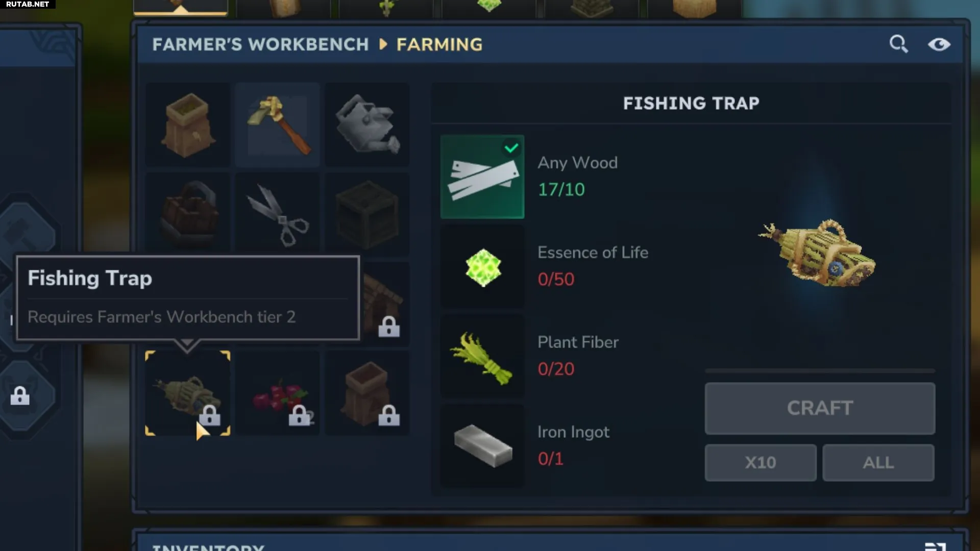Open the recipe search magnifier
Image resolution: width=980 pixels, height=551 pixels.
coord(898,44)
